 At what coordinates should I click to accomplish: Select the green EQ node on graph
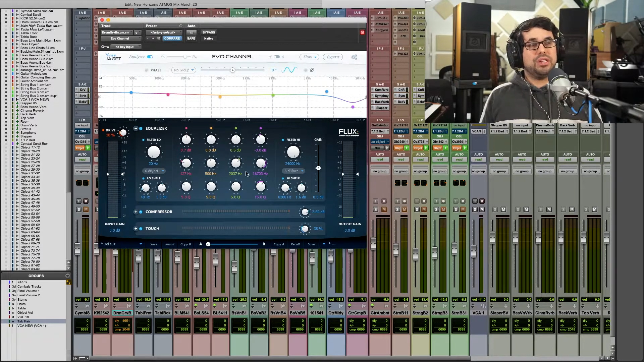(x=273, y=95)
